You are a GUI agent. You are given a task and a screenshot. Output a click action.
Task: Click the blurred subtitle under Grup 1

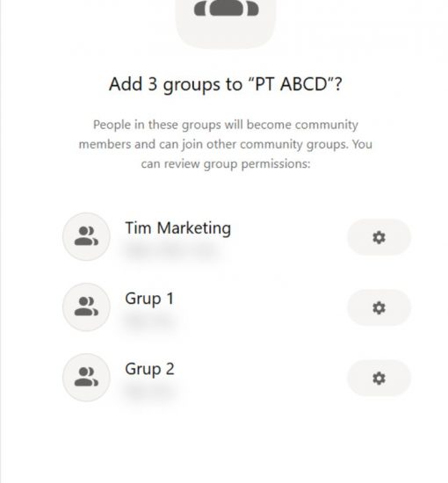click(x=150, y=321)
